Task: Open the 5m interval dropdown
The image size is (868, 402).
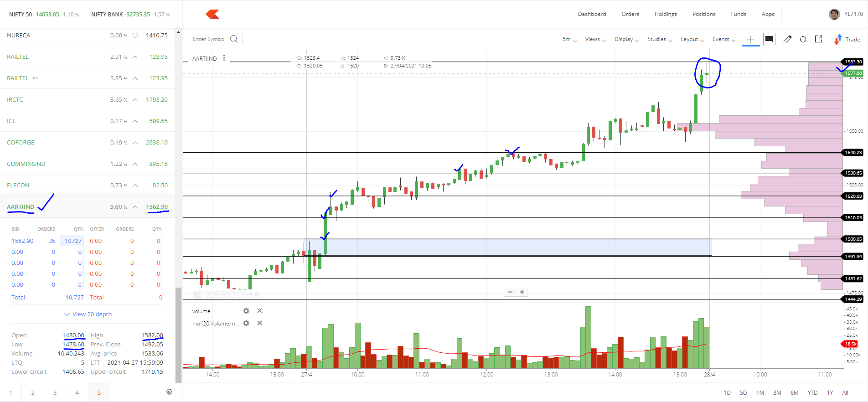Action: pyautogui.click(x=569, y=39)
